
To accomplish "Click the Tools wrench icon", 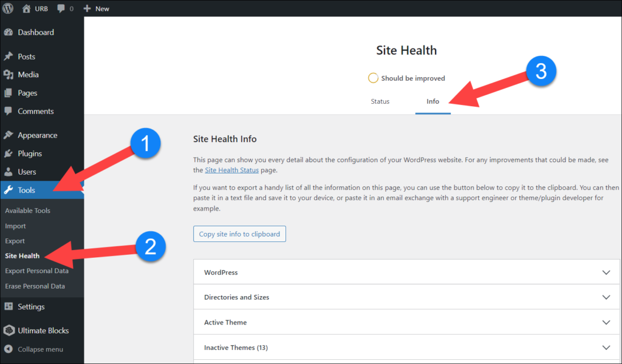I will point(9,190).
